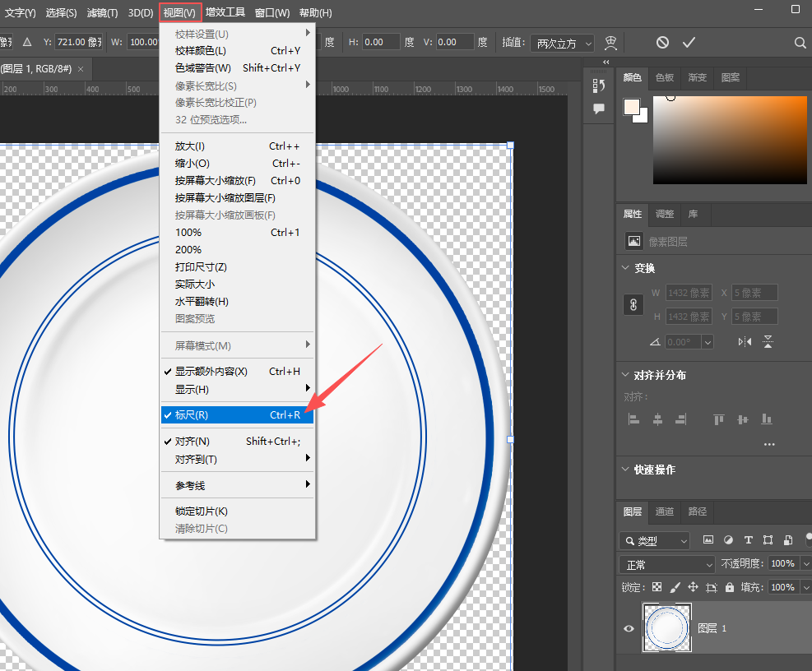Open more align options (three dots)
Image resolution: width=812 pixels, height=671 pixels.
tap(769, 444)
